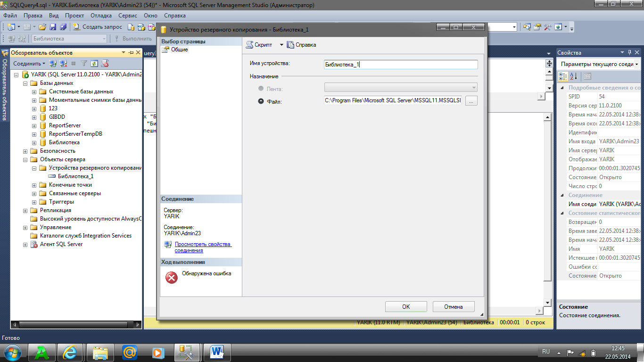Open the Файл menu
The height and width of the screenshot is (362, 644).
point(10,16)
